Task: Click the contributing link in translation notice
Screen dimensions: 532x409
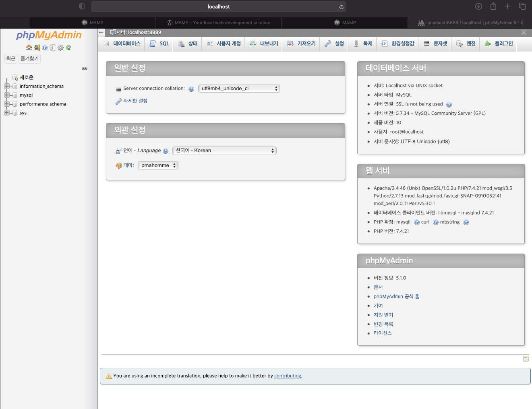Action: [288, 376]
